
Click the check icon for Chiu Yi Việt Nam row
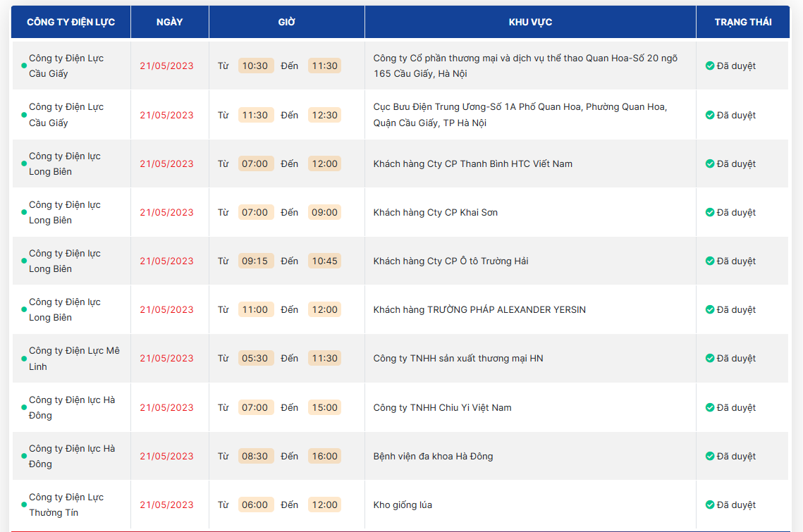[710, 407]
